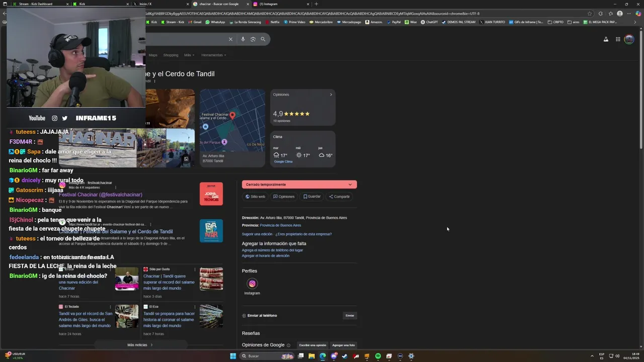
Task: Open Microsoft Edge from the taskbar
Action: coord(323,356)
